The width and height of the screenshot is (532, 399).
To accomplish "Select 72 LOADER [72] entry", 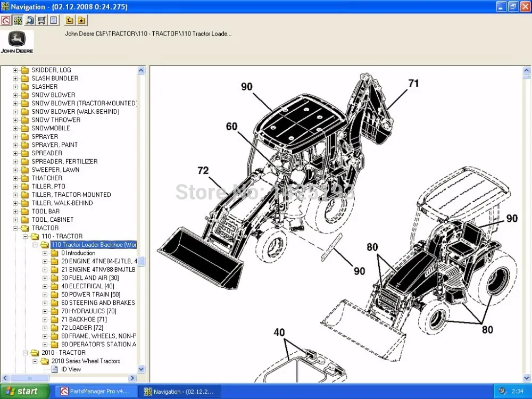I will coord(82,328).
